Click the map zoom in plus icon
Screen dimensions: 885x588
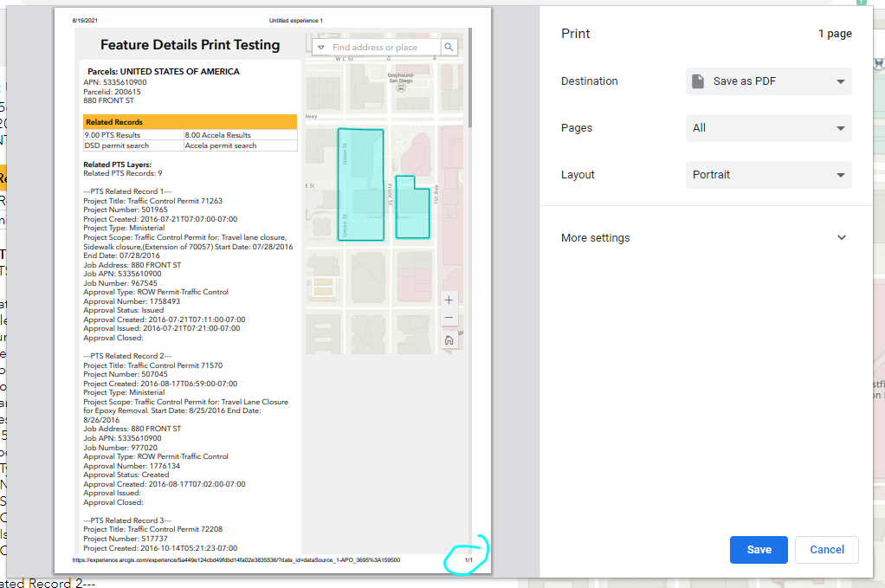coord(449,300)
